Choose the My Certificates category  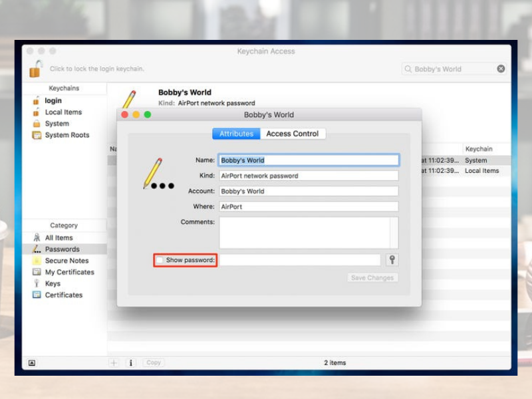[x=70, y=272]
